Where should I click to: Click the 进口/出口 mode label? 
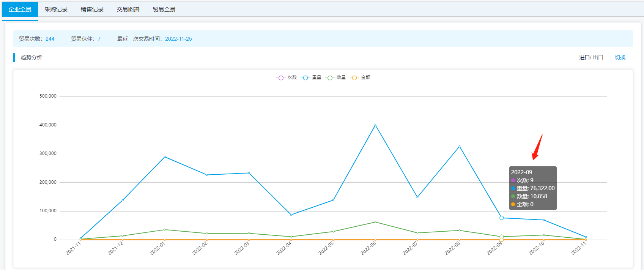591,57
